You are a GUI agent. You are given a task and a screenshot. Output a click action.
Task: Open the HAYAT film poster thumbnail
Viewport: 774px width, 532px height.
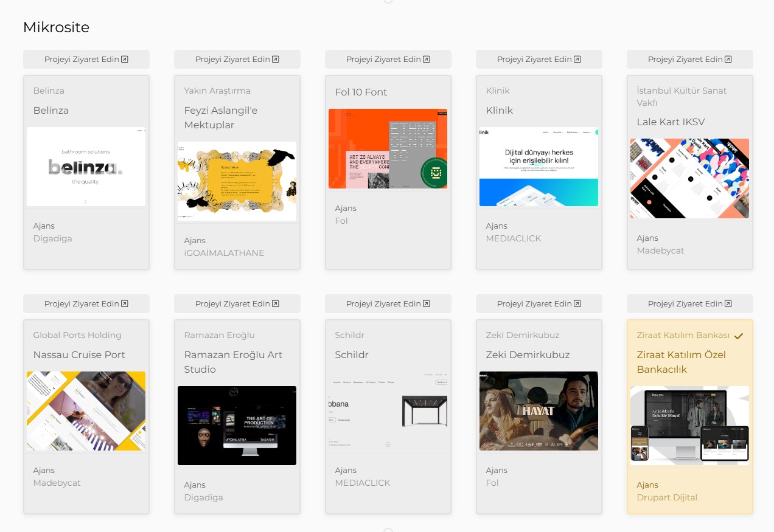pos(539,411)
